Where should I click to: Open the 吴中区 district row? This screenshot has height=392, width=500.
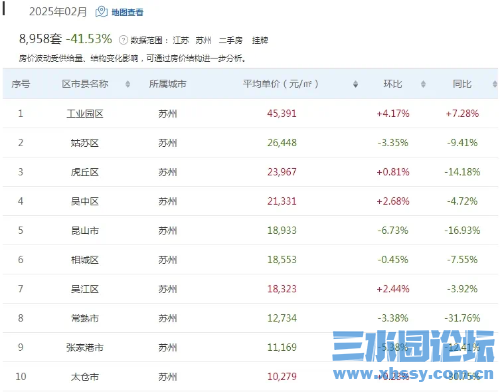[250, 201]
